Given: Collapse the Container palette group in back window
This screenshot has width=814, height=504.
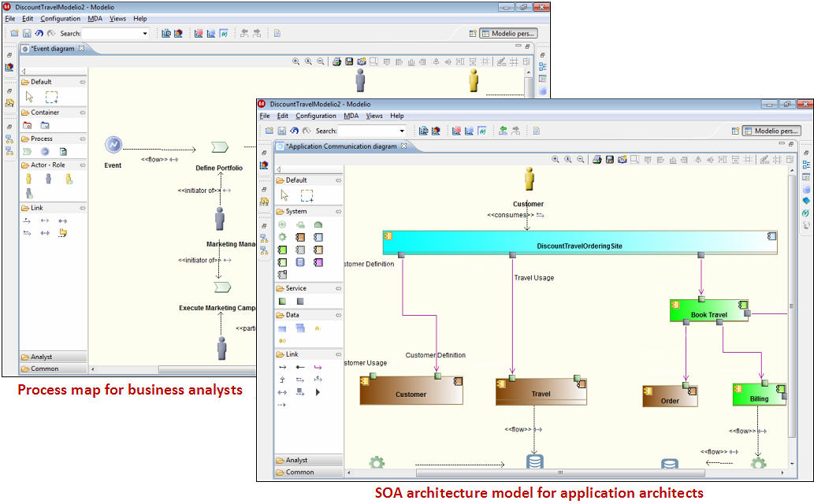Looking at the screenshot, I should pos(83,113).
